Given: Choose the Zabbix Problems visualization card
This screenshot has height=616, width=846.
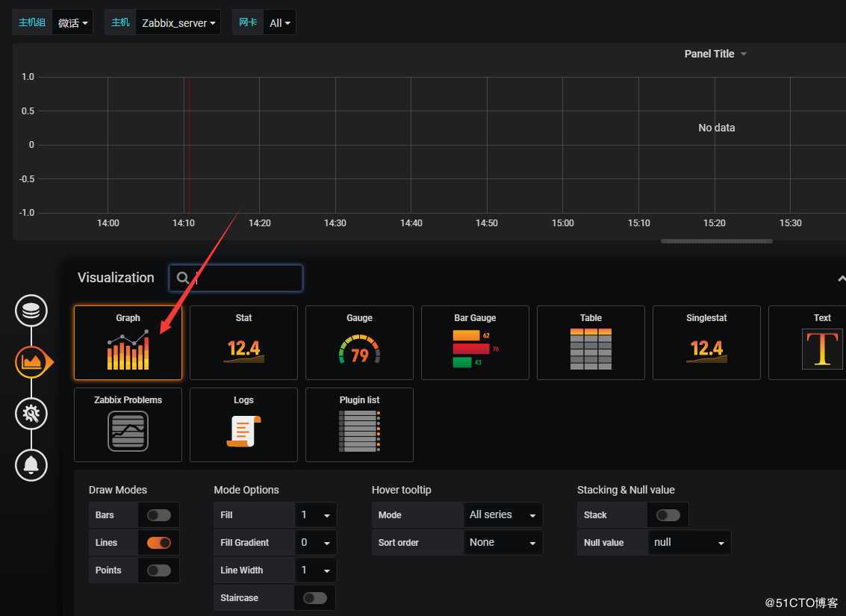Looking at the screenshot, I should tap(128, 425).
